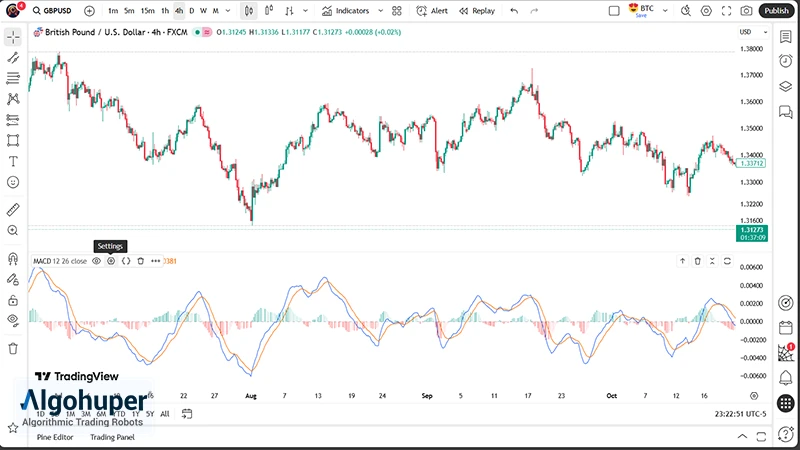Open MACD source code braces icon
Screen dimensions: 800x450
pos(126,261)
